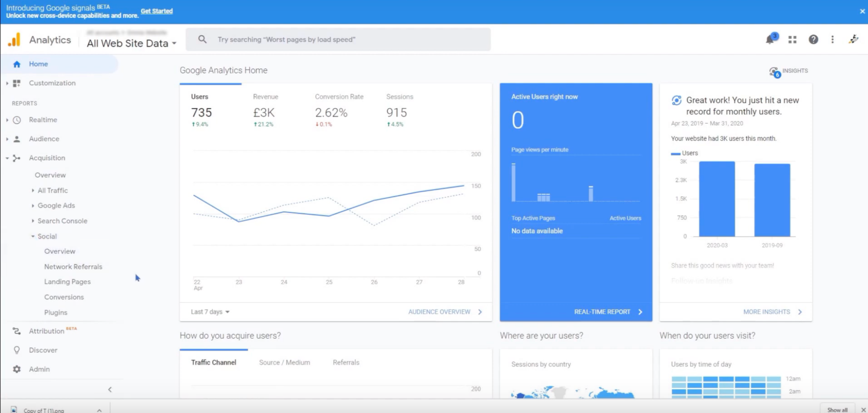This screenshot has height=413, width=868.
Task: Open the Insights icon panel
Action: (x=775, y=72)
